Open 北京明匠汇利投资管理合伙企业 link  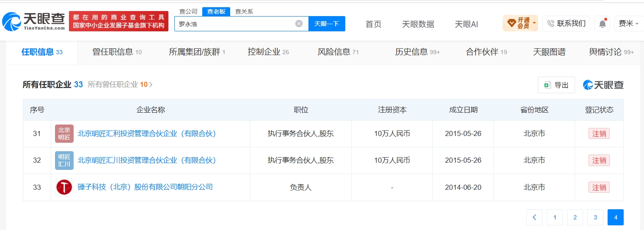pyautogui.click(x=147, y=134)
